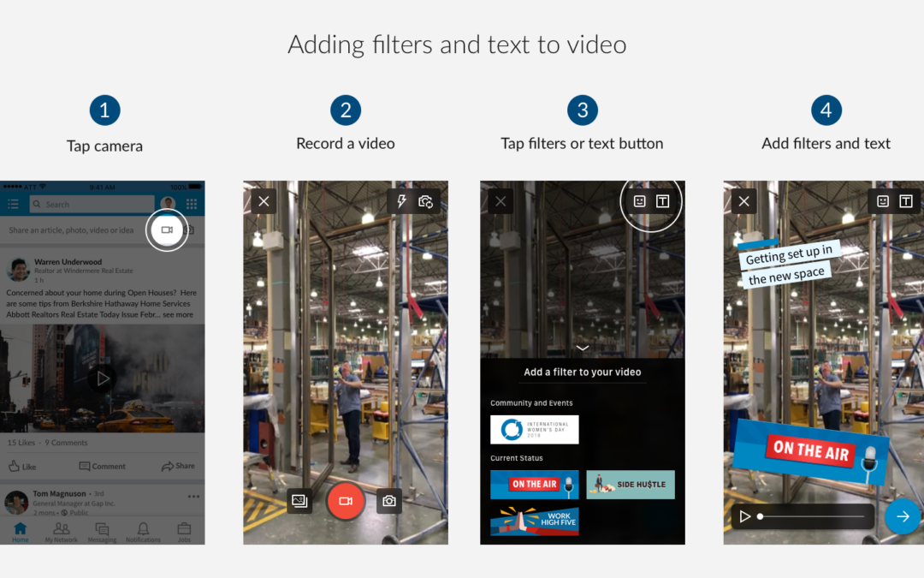Viewport: 924px width, 578px height.
Task: Click the ON THE AIR sticker on video
Action: [810, 451]
